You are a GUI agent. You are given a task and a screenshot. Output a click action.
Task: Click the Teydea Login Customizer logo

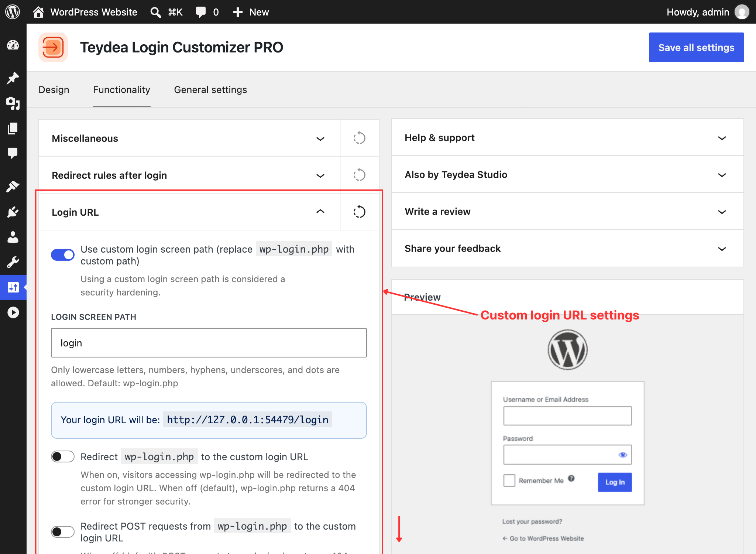tap(53, 47)
